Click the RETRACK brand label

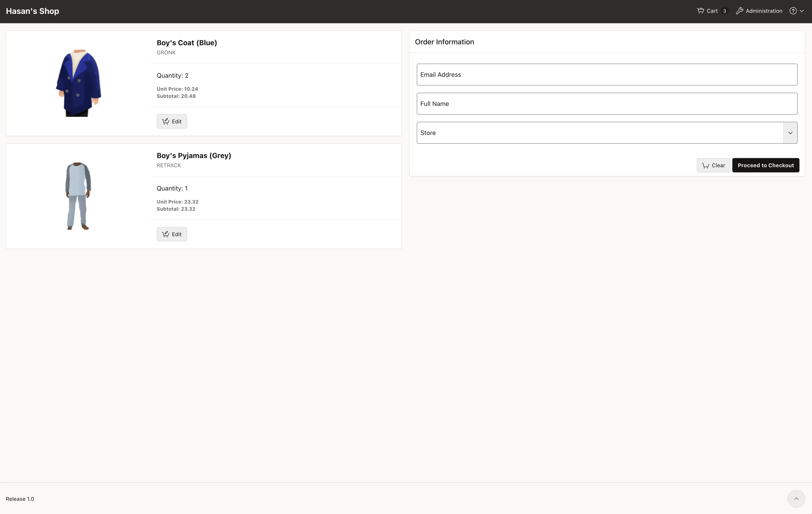pos(169,165)
